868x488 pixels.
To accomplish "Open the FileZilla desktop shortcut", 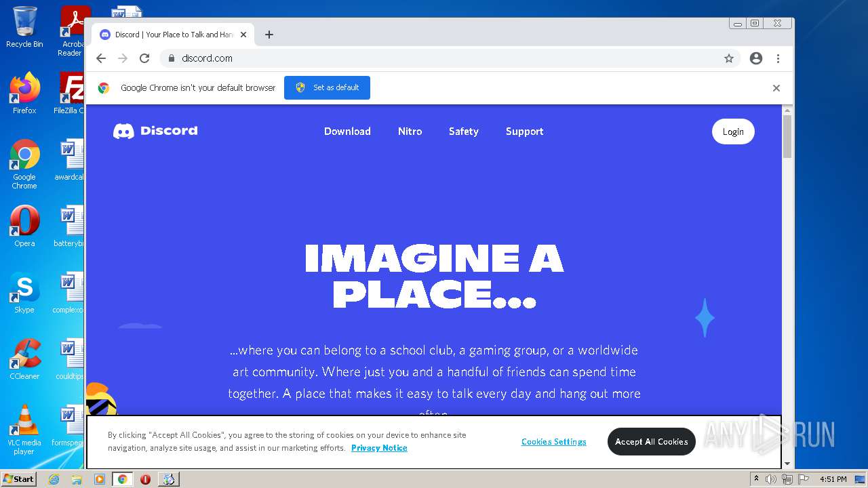I will tap(71, 94).
